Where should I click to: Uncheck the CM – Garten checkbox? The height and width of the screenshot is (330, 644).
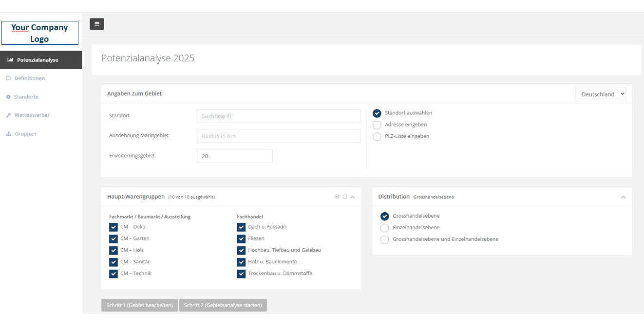click(x=114, y=238)
